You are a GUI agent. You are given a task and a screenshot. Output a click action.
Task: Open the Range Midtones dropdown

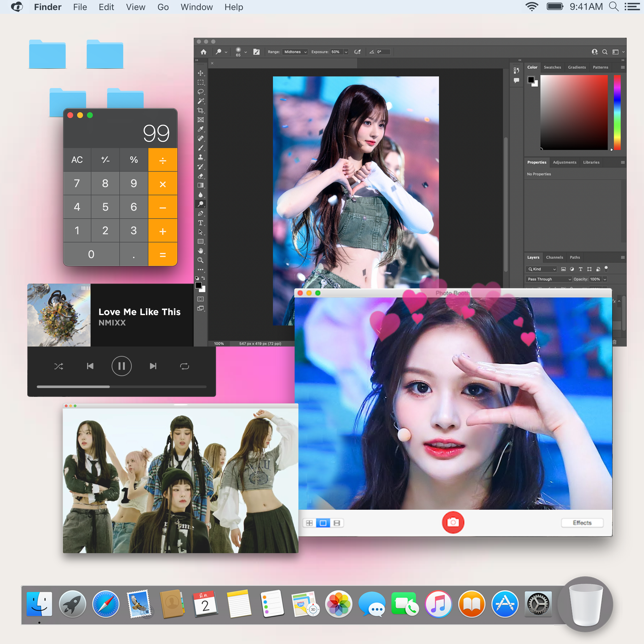(295, 52)
